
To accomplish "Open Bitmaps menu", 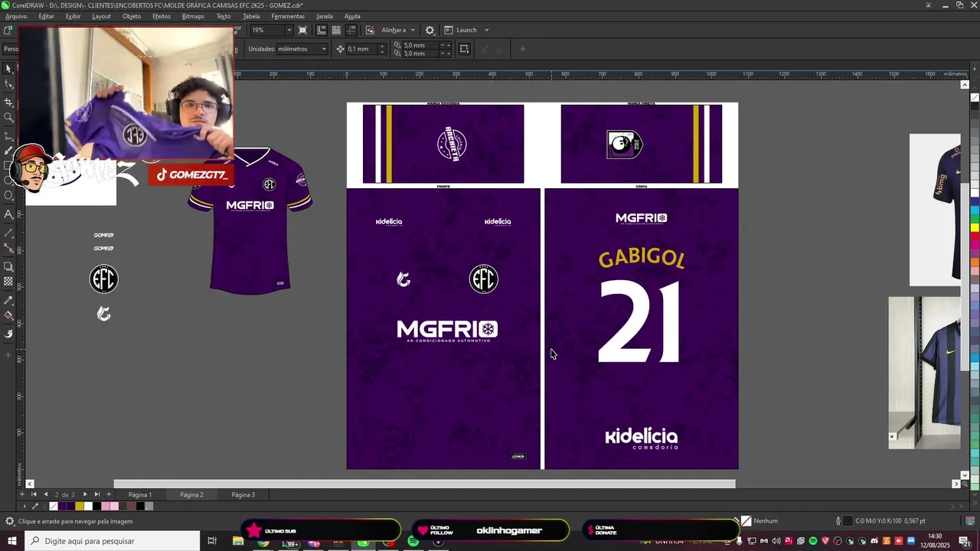I will coord(193,16).
